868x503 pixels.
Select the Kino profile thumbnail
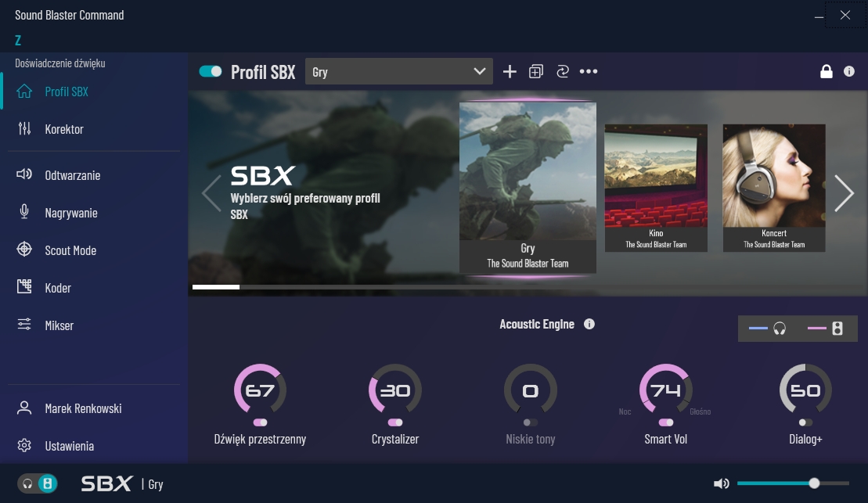[656, 189]
